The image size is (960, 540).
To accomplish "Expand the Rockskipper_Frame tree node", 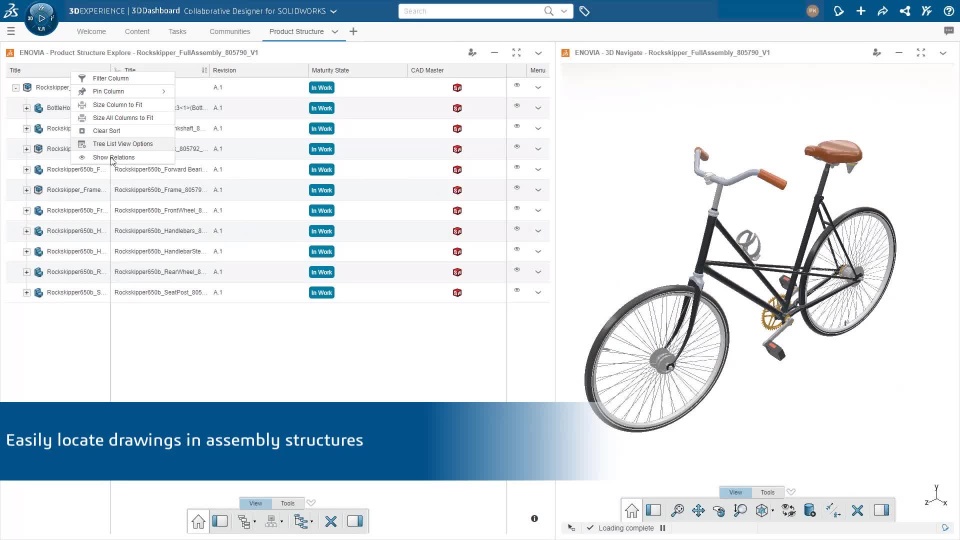I will point(26,190).
